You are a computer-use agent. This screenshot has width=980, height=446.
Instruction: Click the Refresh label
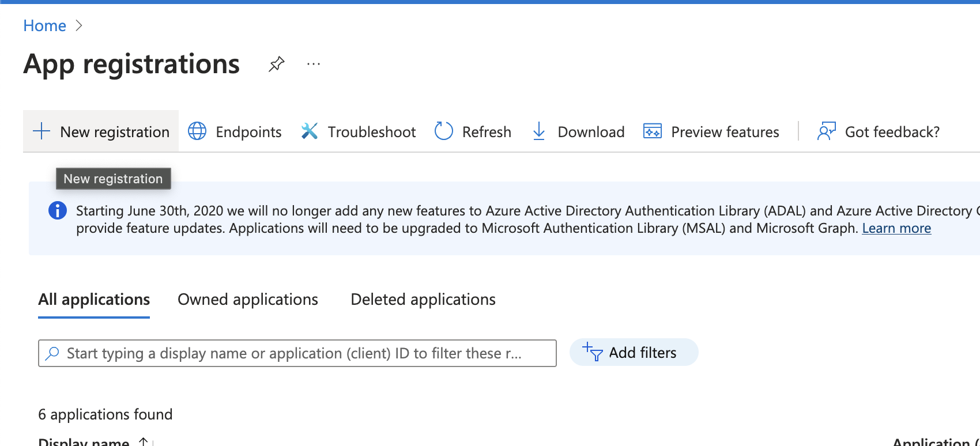tap(487, 132)
